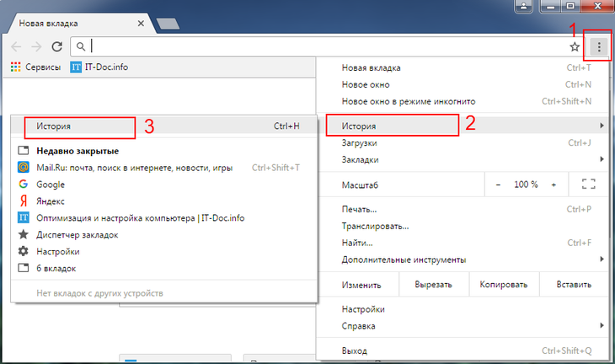Click the gear icon beside Настройки in the submenu
The height and width of the screenshot is (364, 615).
coord(24,251)
